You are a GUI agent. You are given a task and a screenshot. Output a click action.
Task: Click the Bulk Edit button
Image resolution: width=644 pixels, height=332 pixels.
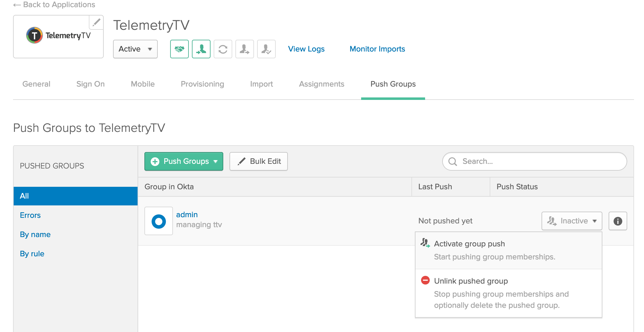tap(259, 161)
